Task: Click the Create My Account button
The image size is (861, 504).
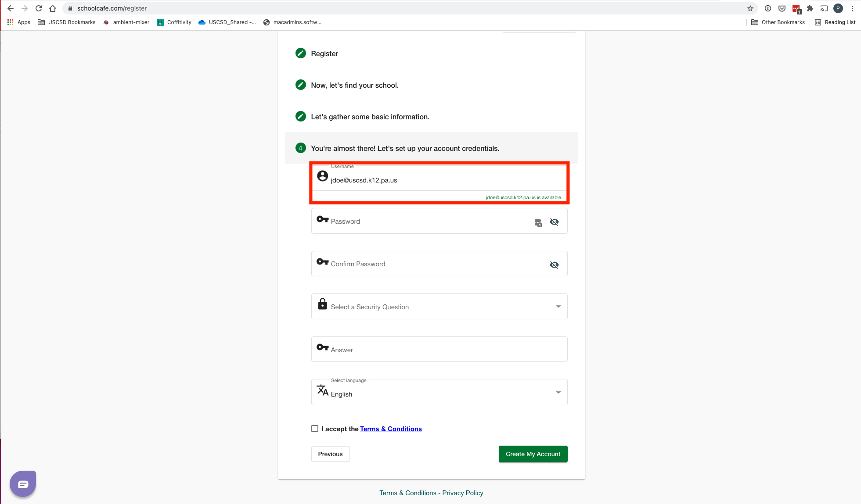Action: point(533,454)
